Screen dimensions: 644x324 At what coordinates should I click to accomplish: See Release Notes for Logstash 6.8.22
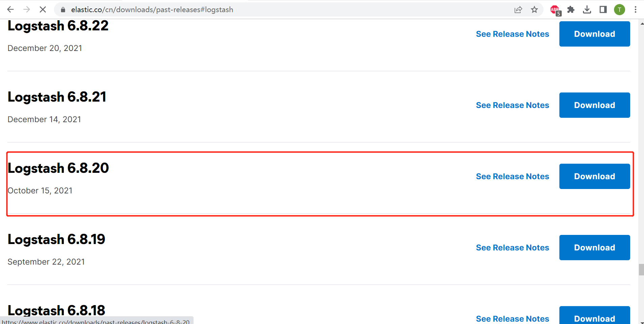(x=513, y=34)
